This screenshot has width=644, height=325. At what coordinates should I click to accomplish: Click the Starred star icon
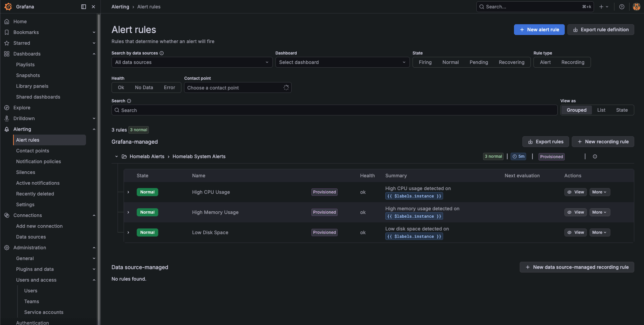point(7,43)
